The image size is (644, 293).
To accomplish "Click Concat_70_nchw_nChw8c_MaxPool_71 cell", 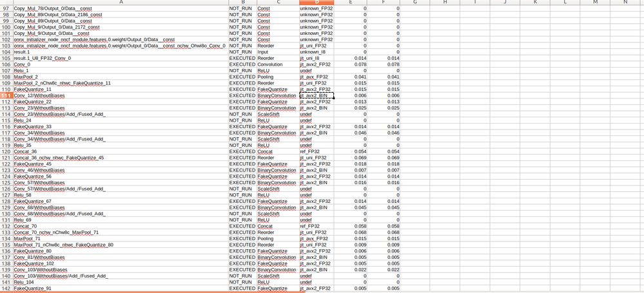I will click(121, 232).
